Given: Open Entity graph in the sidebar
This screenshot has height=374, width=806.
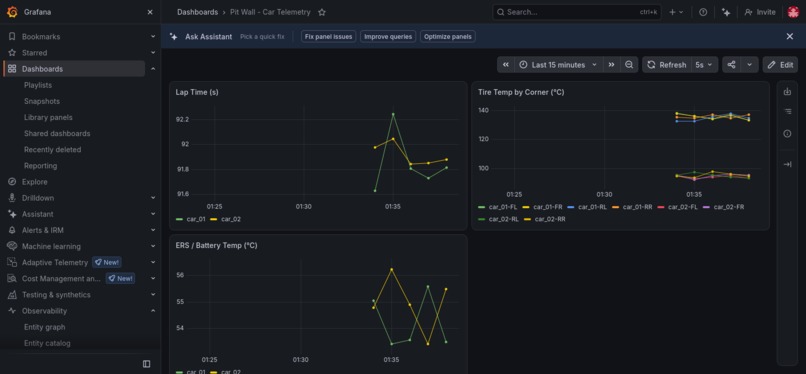Looking at the screenshot, I should pos(44,327).
